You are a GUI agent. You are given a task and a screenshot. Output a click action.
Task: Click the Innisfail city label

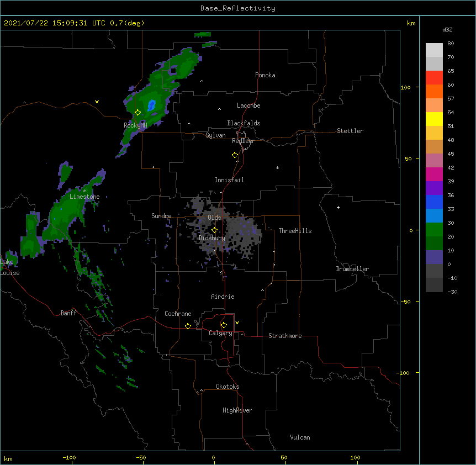pos(229,180)
